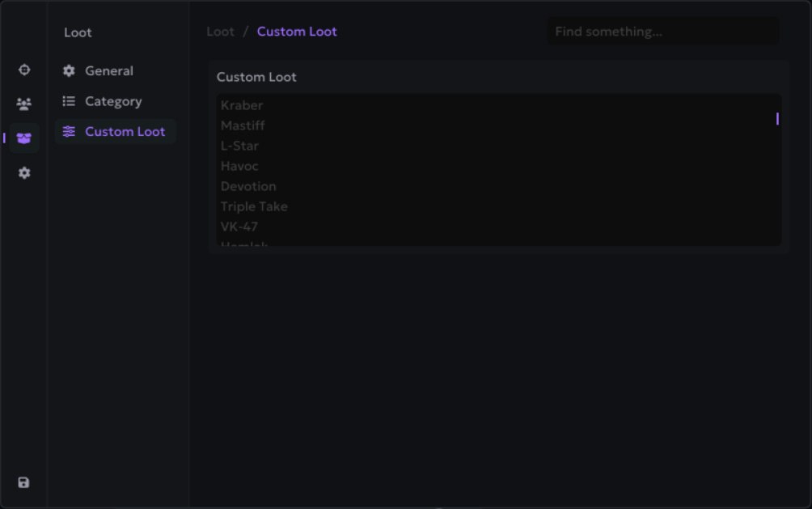The image size is (812, 509).
Task: Open the General menu item
Action: [115, 70]
